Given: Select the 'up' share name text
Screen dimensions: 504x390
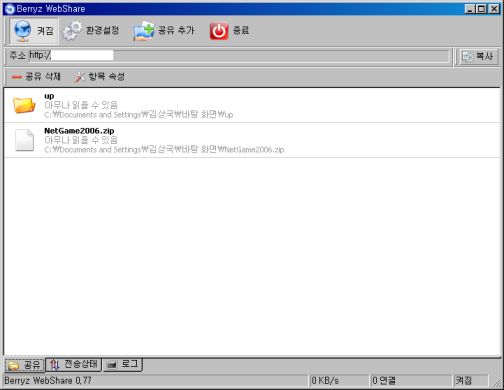Looking at the screenshot, I should click(x=49, y=96).
